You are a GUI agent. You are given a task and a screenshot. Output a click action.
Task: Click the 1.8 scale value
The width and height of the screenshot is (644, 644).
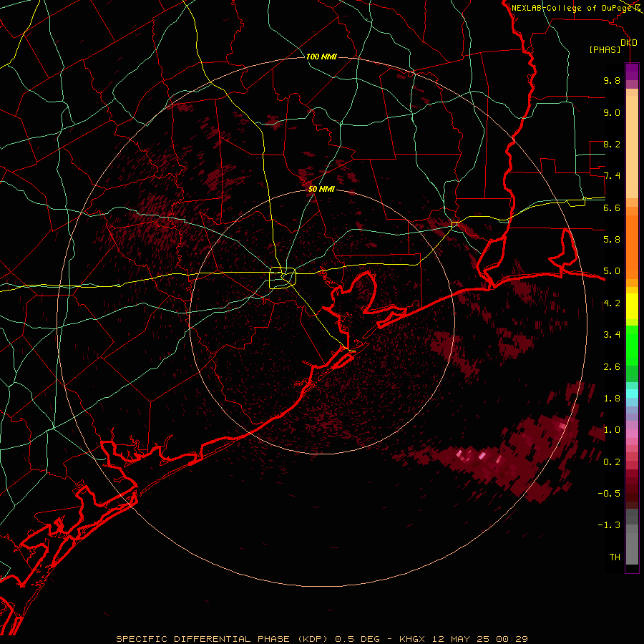pyautogui.click(x=612, y=399)
